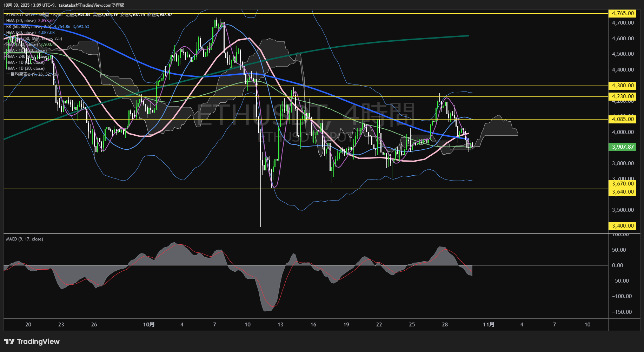Click the 3,640.00 yellow price tag

(x=623, y=192)
